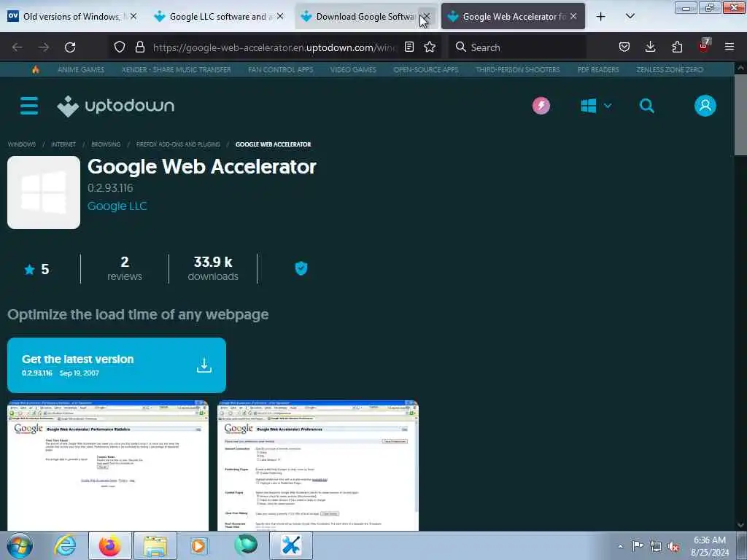Viewport: 747px width, 560px height.
Task: Click the download arrow icon on the button
Action: [204, 365]
